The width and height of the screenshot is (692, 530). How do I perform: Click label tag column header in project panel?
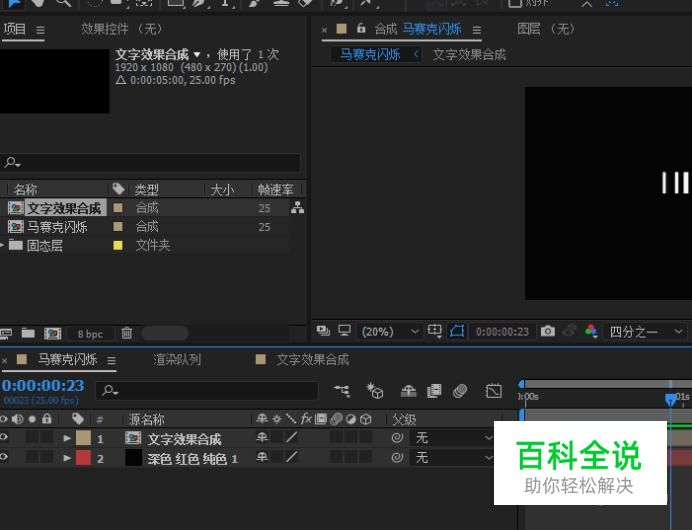pyautogui.click(x=118, y=189)
